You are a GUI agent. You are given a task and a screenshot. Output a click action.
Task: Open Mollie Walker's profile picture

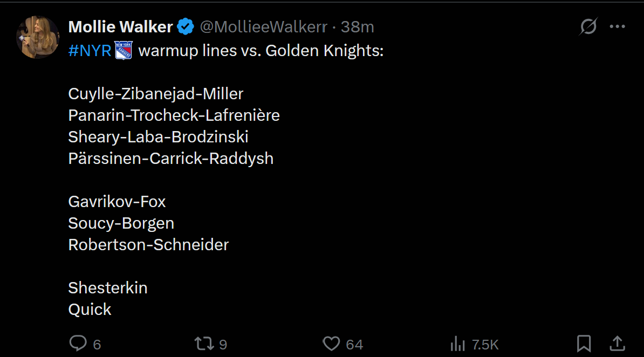38,37
